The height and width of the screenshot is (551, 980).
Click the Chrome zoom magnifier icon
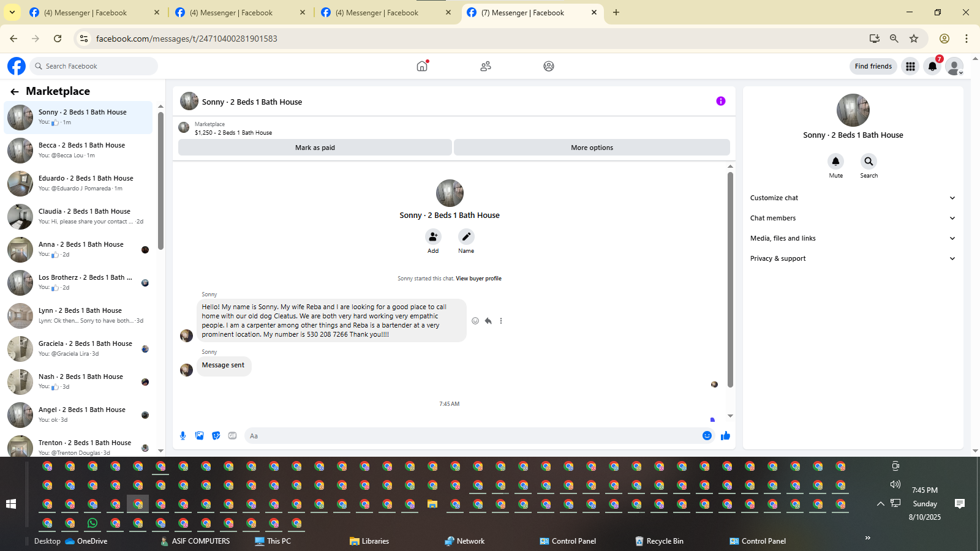(894, 39)
